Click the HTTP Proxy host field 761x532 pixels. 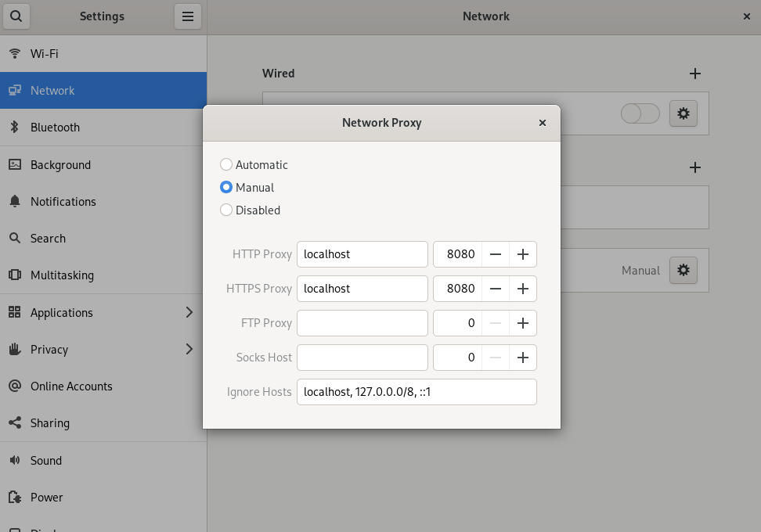pos(362,254)
